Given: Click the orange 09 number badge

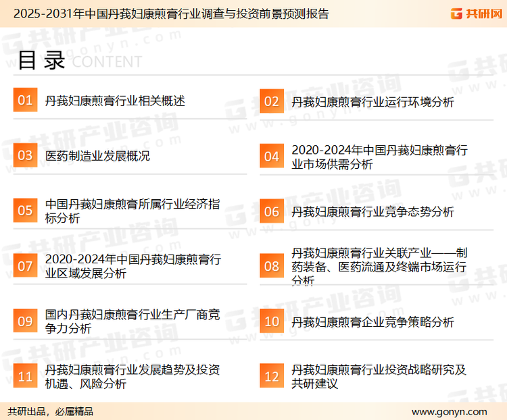Looking at the screenshot, I should click(25, 321).
